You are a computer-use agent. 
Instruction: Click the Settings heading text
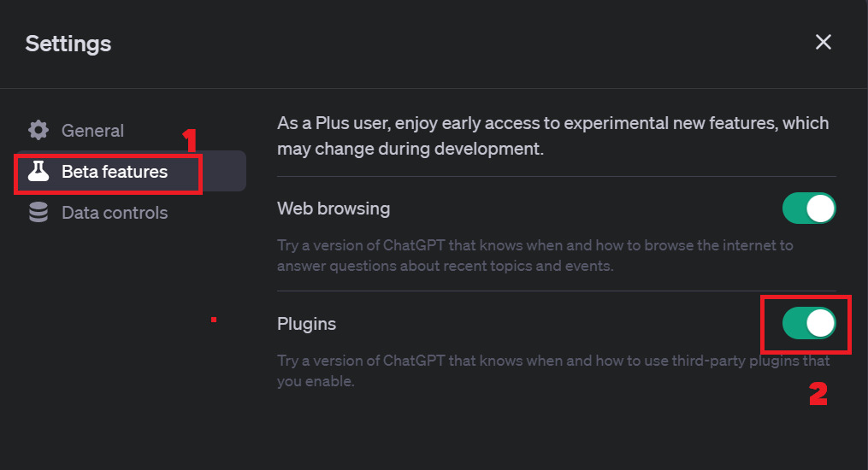(68, 43)
